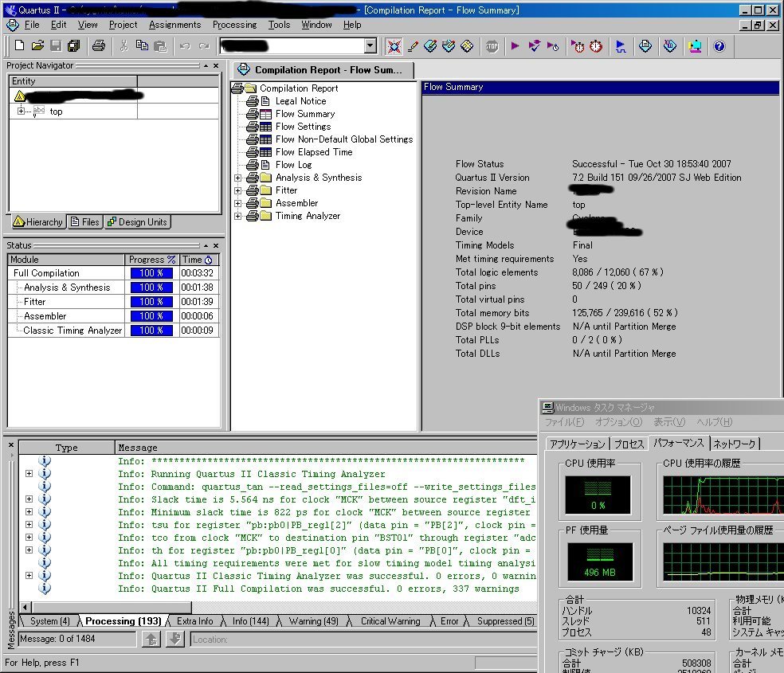Click the Stop Processing icon
This screenshot has width=784, height=673.
492,46
